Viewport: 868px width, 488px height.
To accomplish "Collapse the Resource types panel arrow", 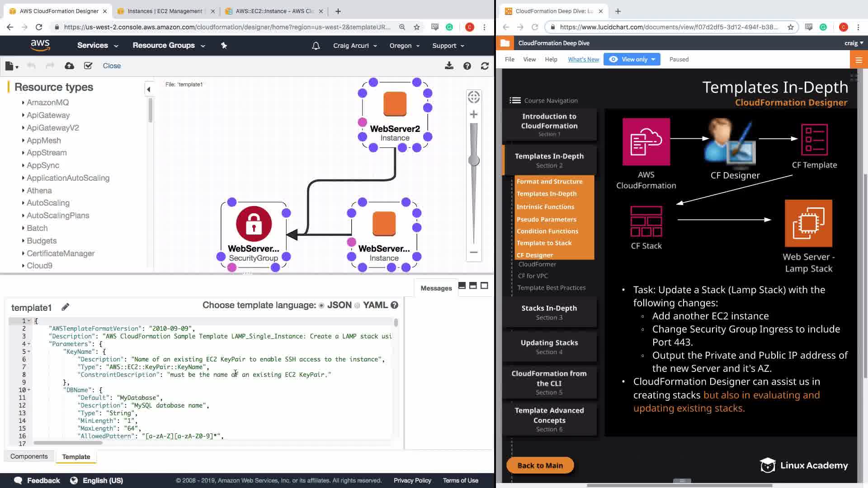I will click(x=149, y=89).
